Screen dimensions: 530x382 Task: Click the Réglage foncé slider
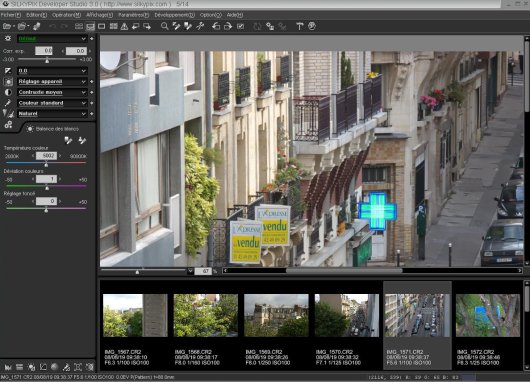tap(46, 209)
